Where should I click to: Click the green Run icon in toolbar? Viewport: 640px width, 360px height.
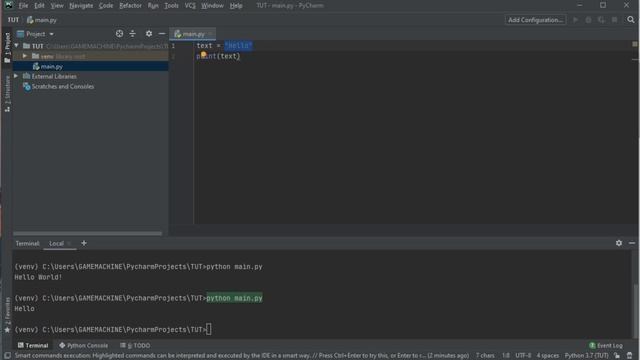click(576, 20)
